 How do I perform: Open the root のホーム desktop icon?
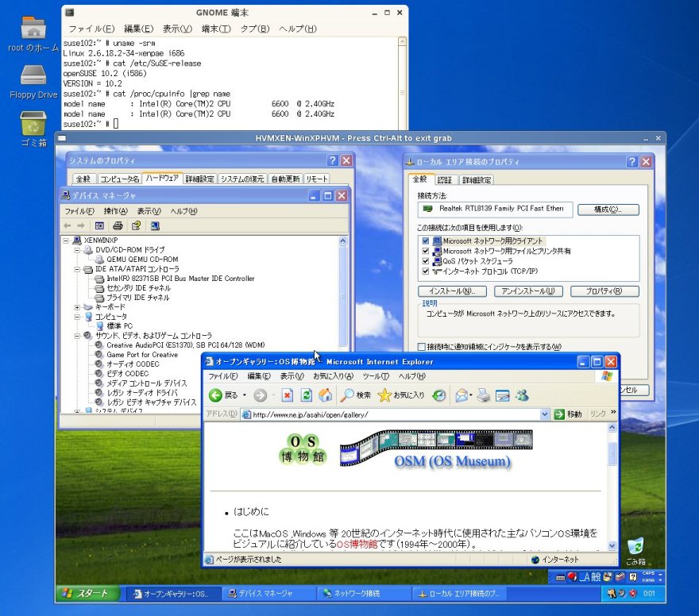tap(33, 33)
